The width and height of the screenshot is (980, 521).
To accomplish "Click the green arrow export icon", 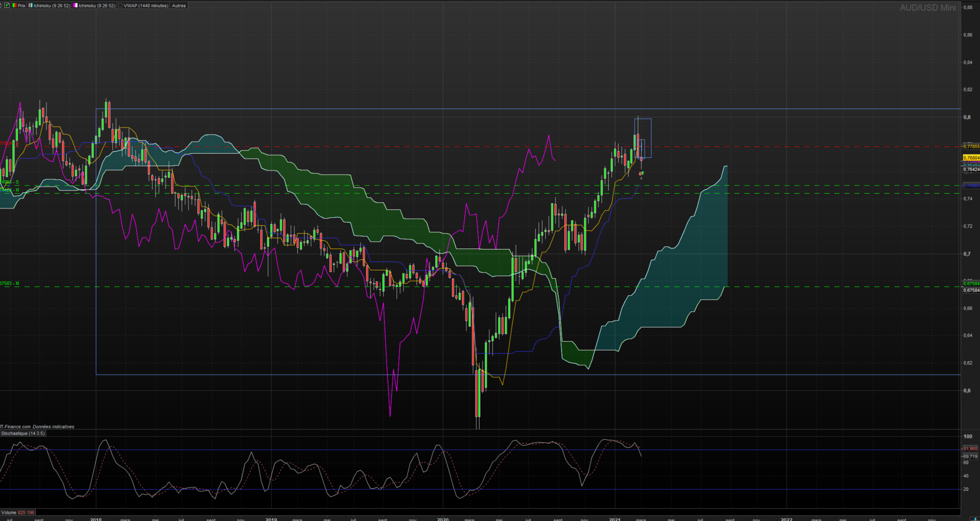I will 7,5.
